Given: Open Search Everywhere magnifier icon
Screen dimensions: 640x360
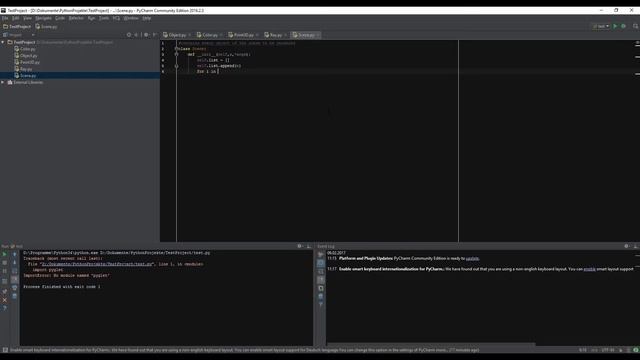Looking at the screenshot, I should 636,26.
